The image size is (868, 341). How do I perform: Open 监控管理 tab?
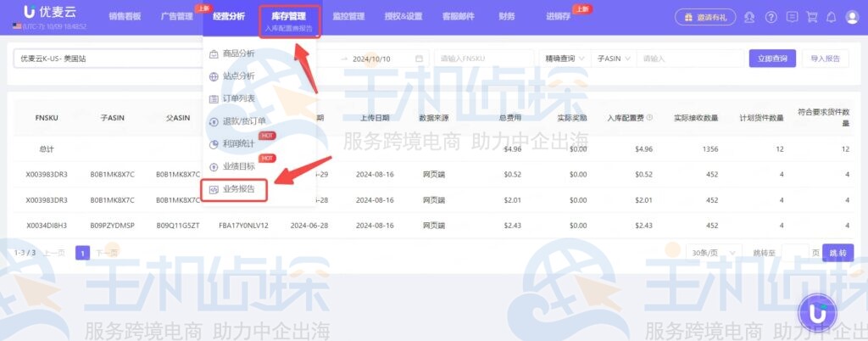pyautogui.click(x=348, y=17)
